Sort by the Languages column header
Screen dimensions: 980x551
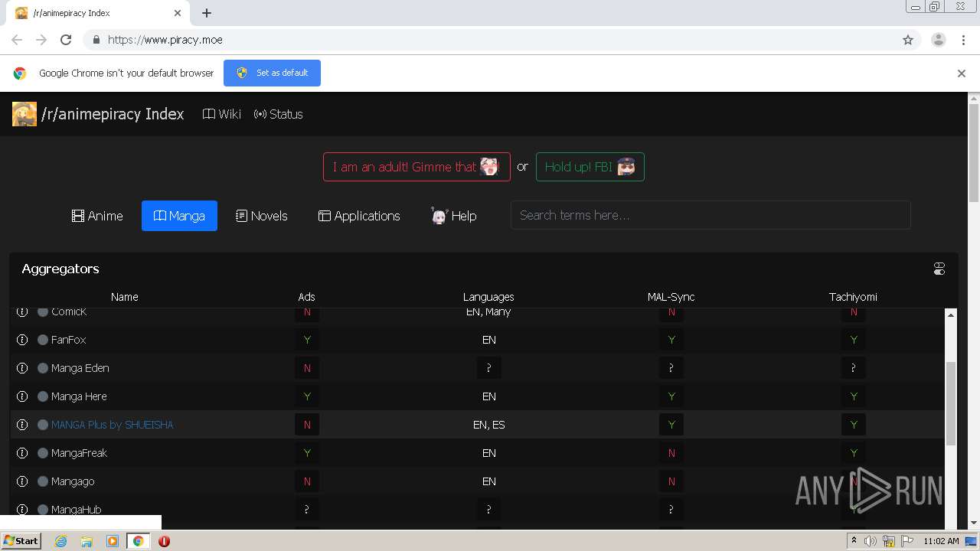coord(488,297)
